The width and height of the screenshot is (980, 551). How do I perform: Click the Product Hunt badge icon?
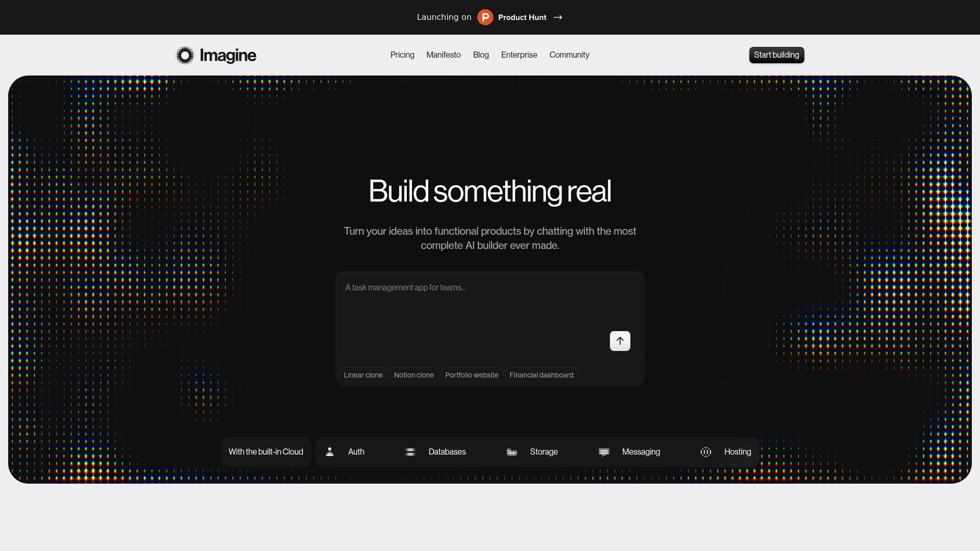click(x=485, y=17)
